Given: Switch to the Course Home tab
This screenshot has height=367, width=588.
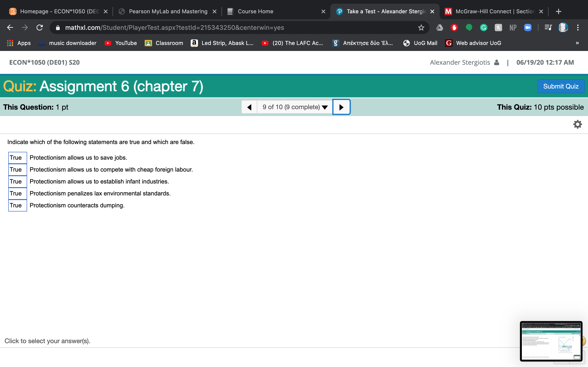Looking at the screenshot, I should tap(255, 11).
